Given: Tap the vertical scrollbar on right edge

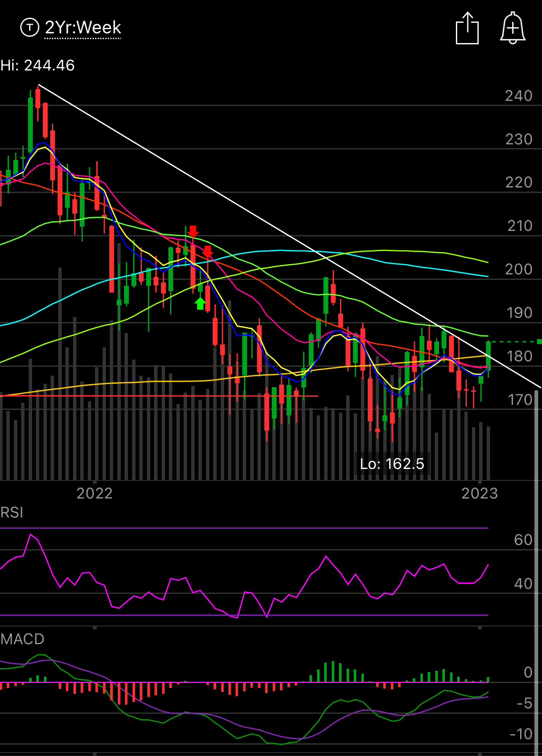Looking at the screenshot, I should pos(537,572).
